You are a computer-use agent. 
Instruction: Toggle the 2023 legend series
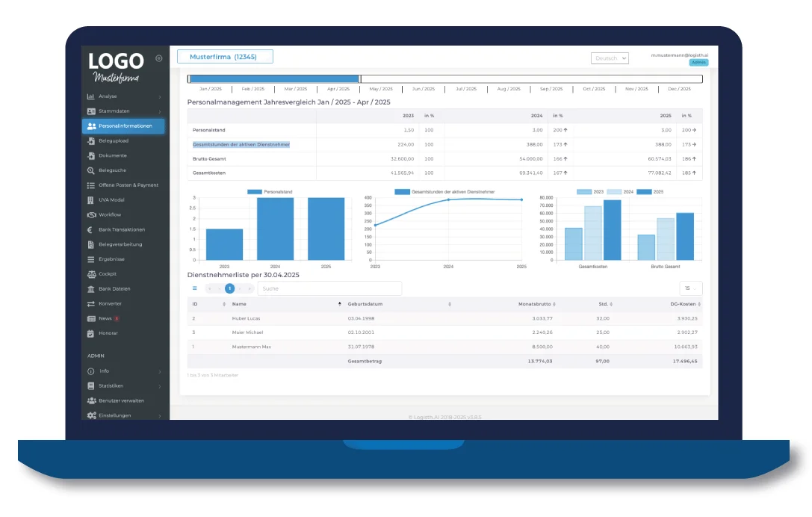590,192
